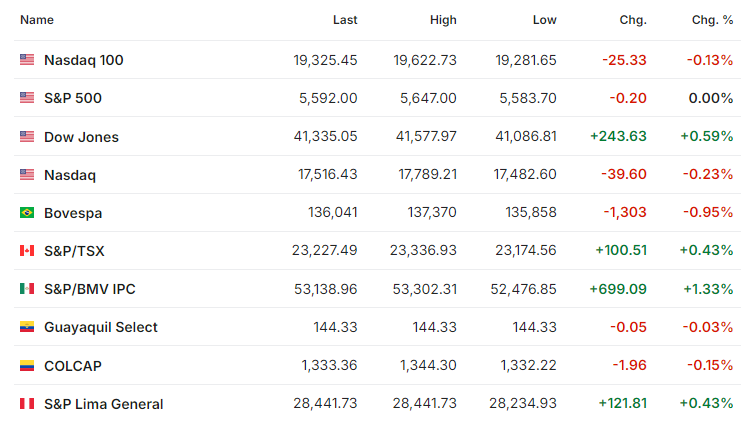
Task: Sort table by the Name column header
Action: click(37, 20)
